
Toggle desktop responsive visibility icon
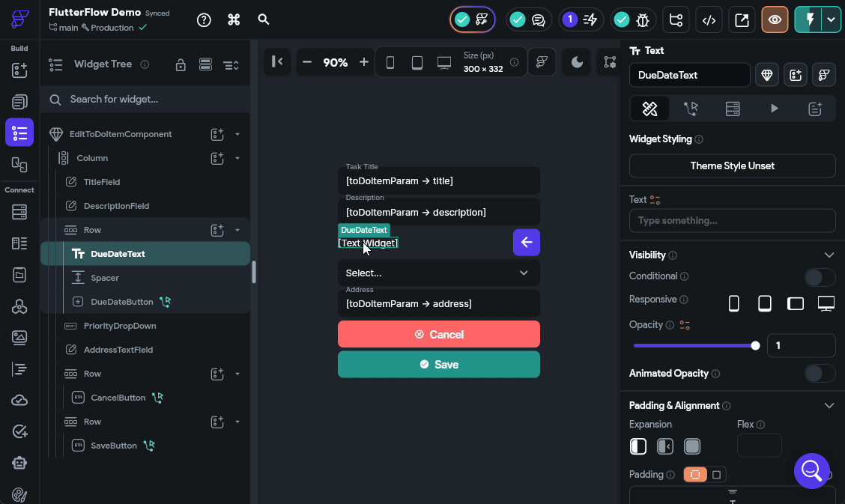[x=826, y=303]
